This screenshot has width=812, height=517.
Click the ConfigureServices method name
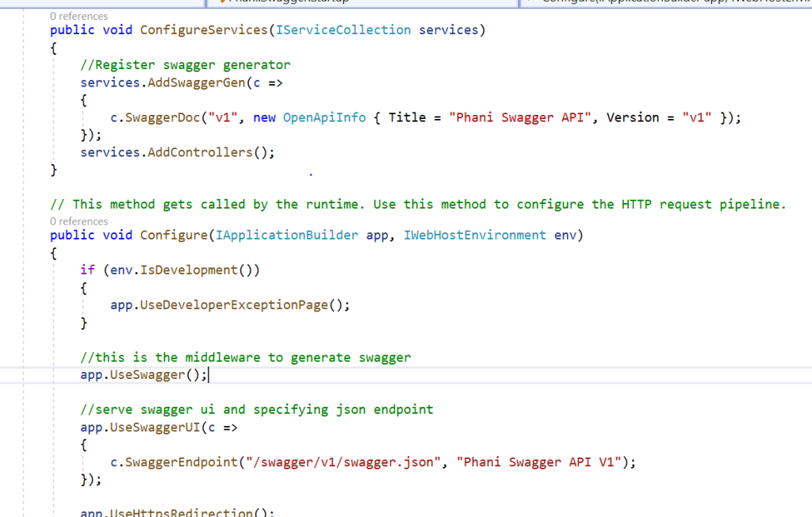203,30
